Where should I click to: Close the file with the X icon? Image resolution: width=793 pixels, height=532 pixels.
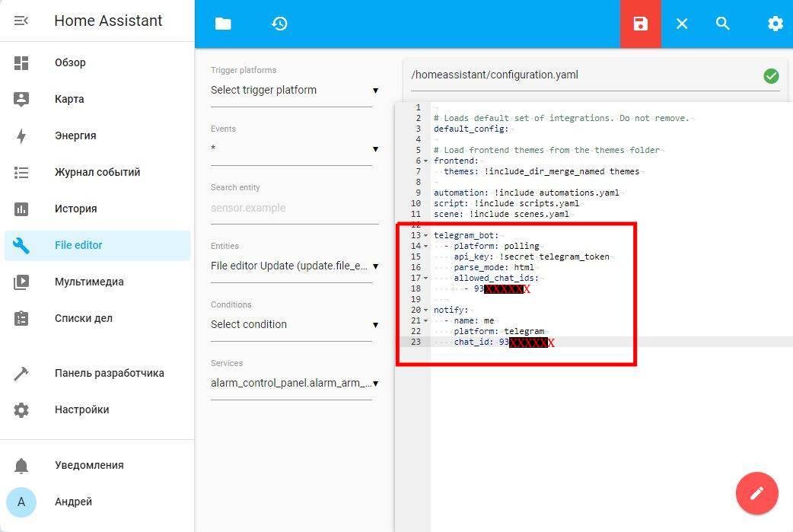682,24
